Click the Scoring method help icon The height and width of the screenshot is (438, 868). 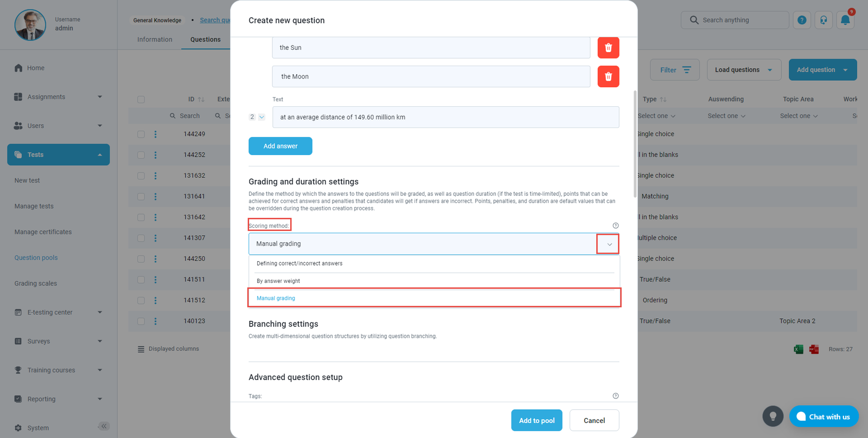pos(615,226)
